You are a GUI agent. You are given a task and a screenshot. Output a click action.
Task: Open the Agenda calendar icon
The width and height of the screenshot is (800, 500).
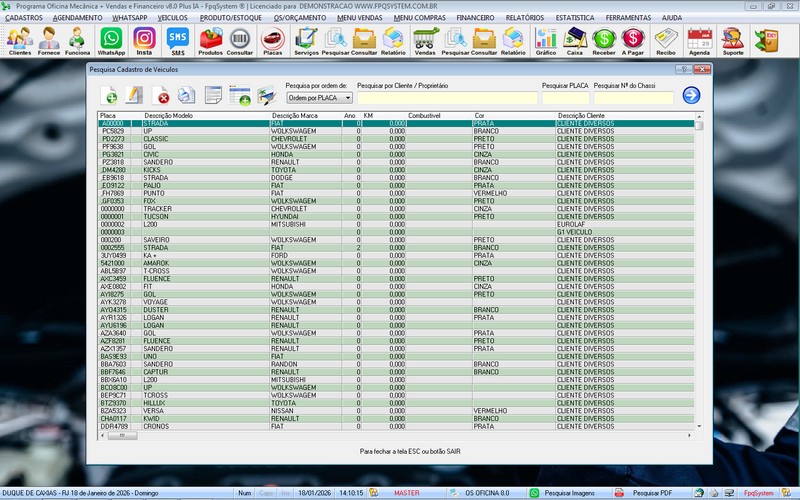[699, 40]
